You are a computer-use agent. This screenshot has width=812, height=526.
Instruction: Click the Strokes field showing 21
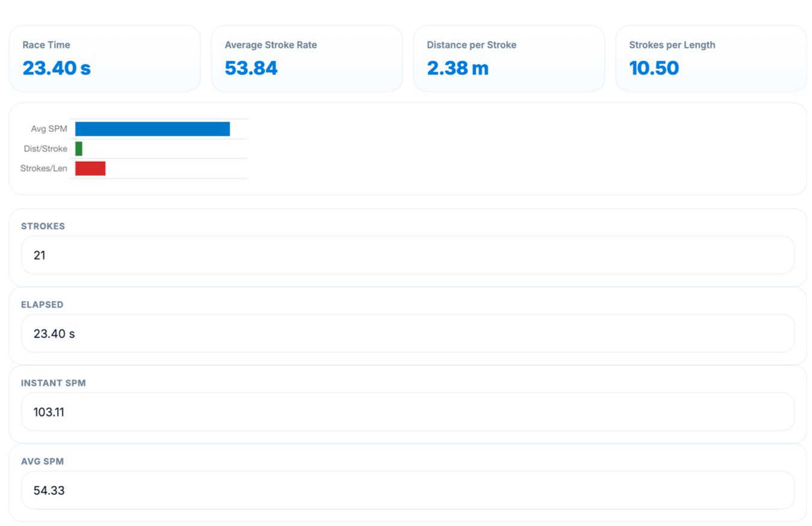click(408, 255)
